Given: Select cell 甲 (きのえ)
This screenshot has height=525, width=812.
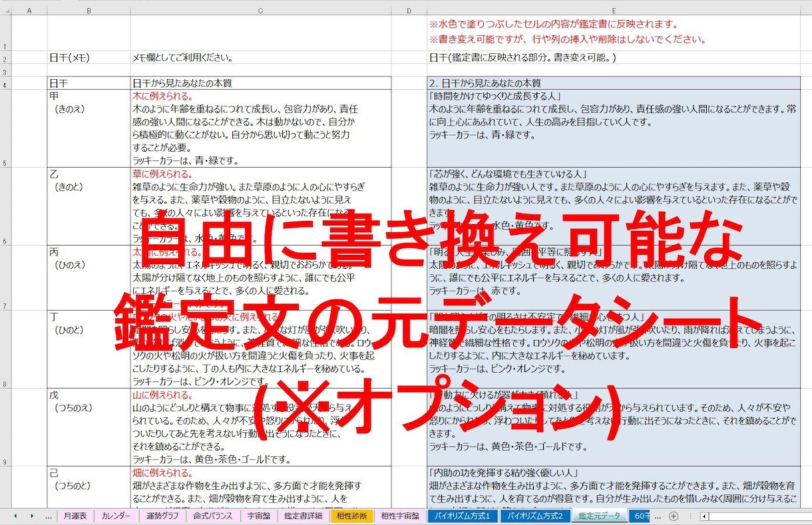Looking at the screenshot, I should (x=89, y=128).
